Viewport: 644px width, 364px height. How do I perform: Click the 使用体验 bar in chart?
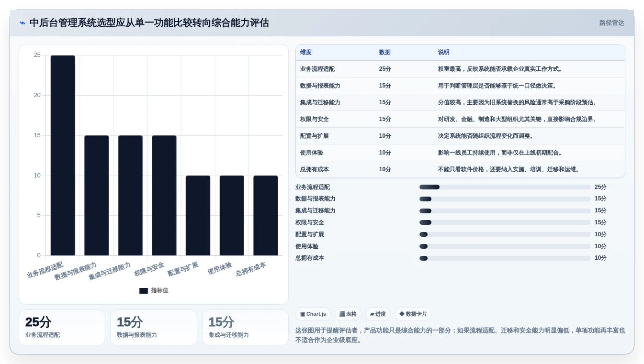click(232, 216)
